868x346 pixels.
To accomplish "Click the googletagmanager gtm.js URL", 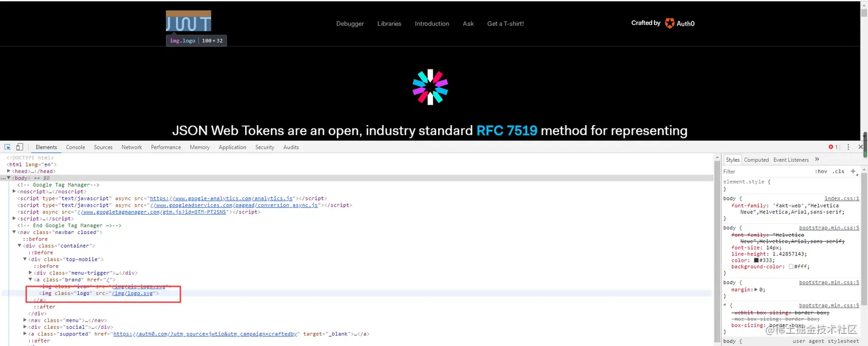I will tap(152, 212).
